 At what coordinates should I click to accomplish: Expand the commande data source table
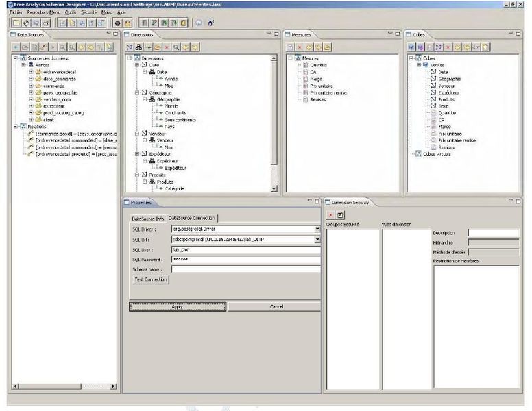click(x=31, y=86)
